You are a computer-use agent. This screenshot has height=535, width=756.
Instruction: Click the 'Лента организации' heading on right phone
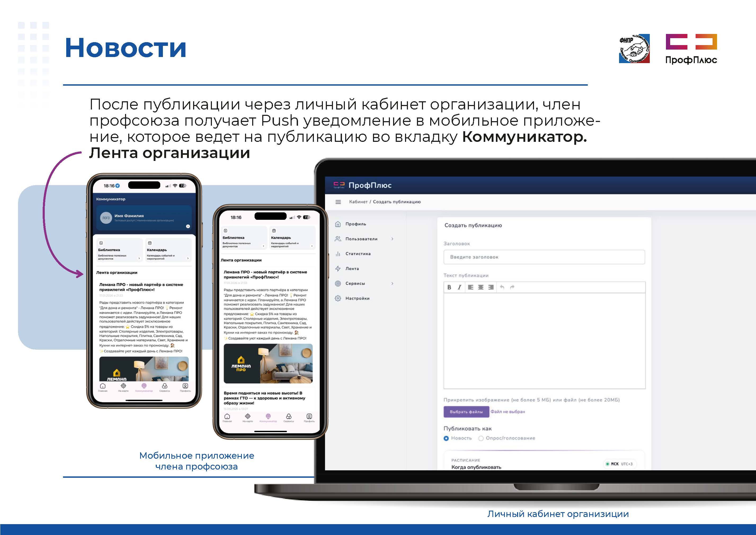pyautogui.click(x=241, y=260)
